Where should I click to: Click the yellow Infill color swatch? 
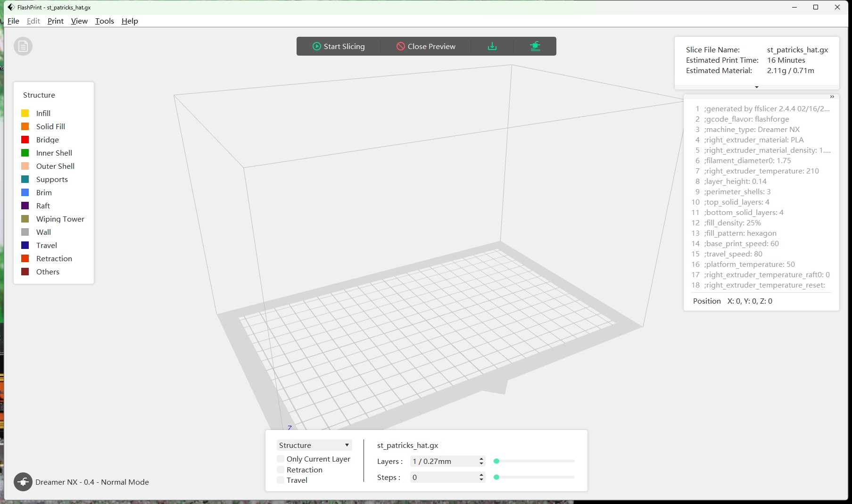point(25,113)
